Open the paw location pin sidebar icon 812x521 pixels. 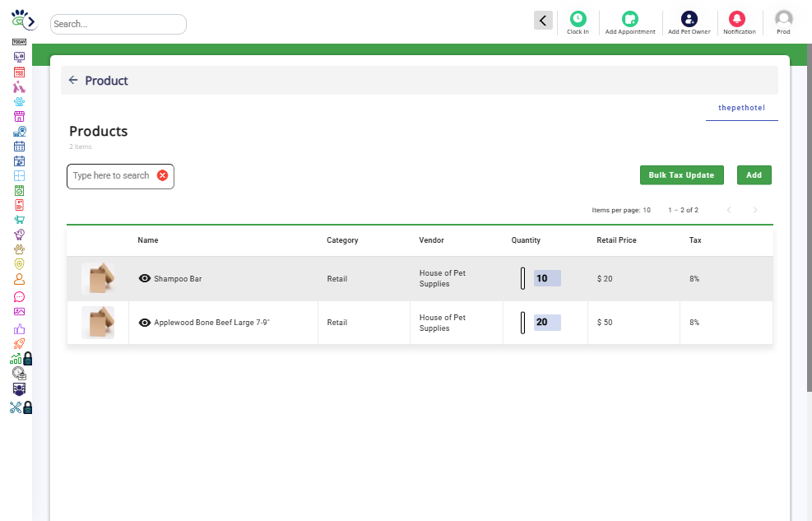(x=19, y=131)
